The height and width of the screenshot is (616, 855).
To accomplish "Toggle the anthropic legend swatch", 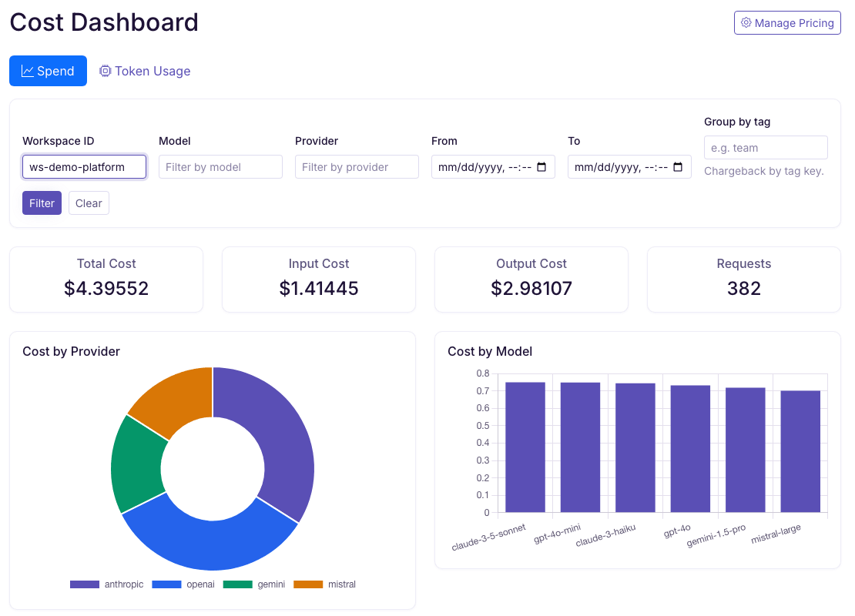I will 85,584.
